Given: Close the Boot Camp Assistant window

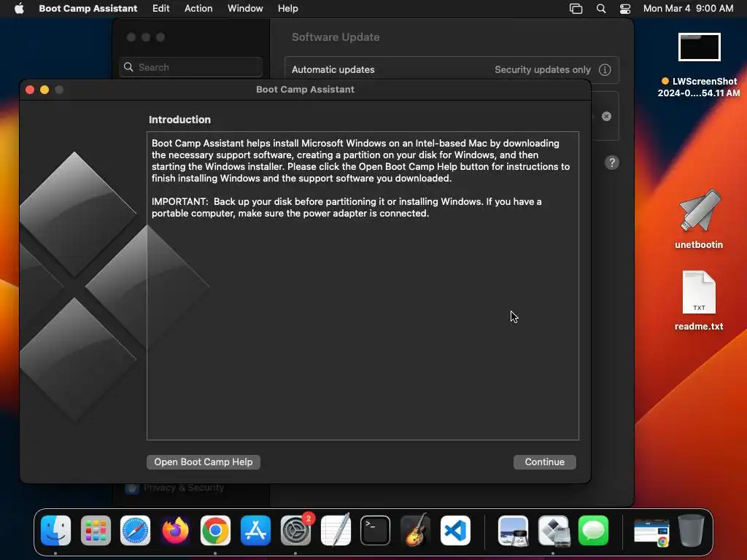Looking at the screenshot, I should (30, 90).
